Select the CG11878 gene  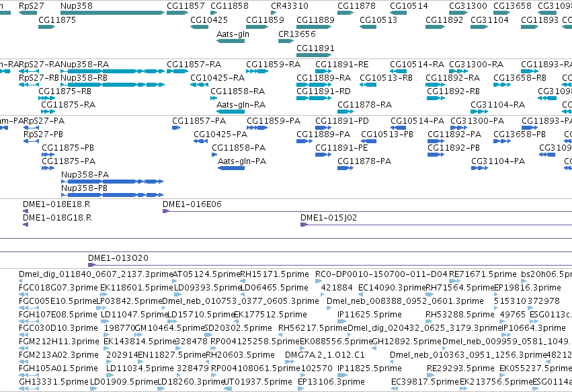point(345,13)
